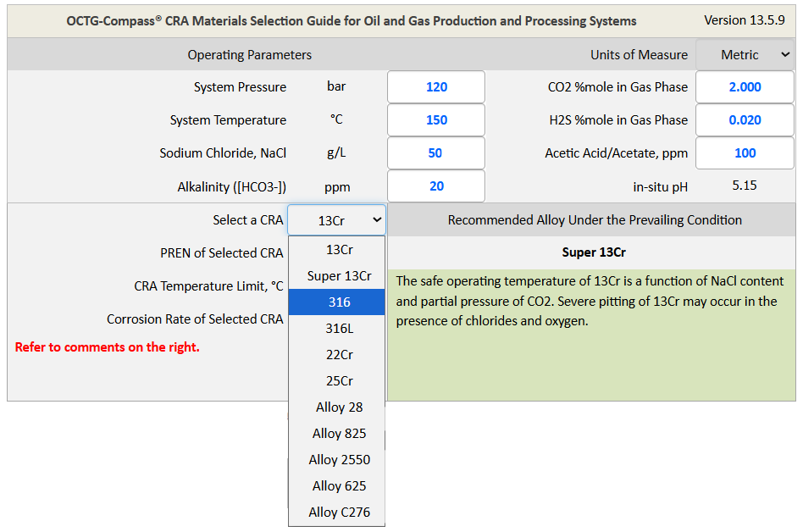Select Alloy 625 in the dropdown
This screenshot has width=803, height=532.
click(x=337, y=486)
